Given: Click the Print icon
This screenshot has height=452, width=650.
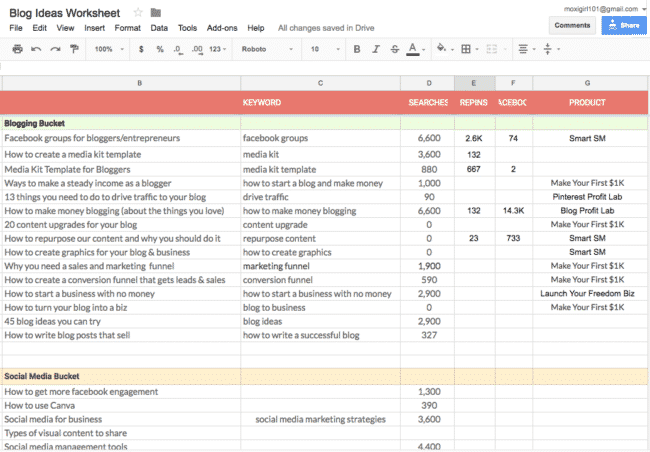Looking at the screenshot, I should [17, 49].
